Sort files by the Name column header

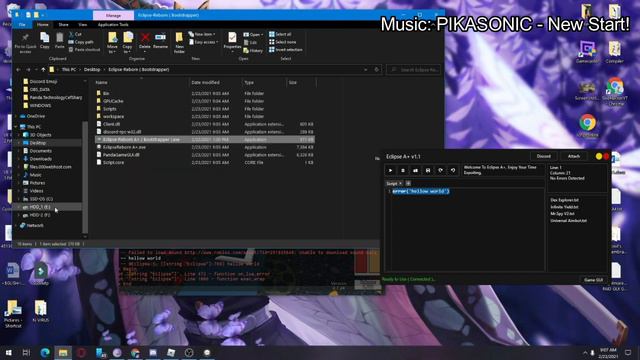(141, 82)
